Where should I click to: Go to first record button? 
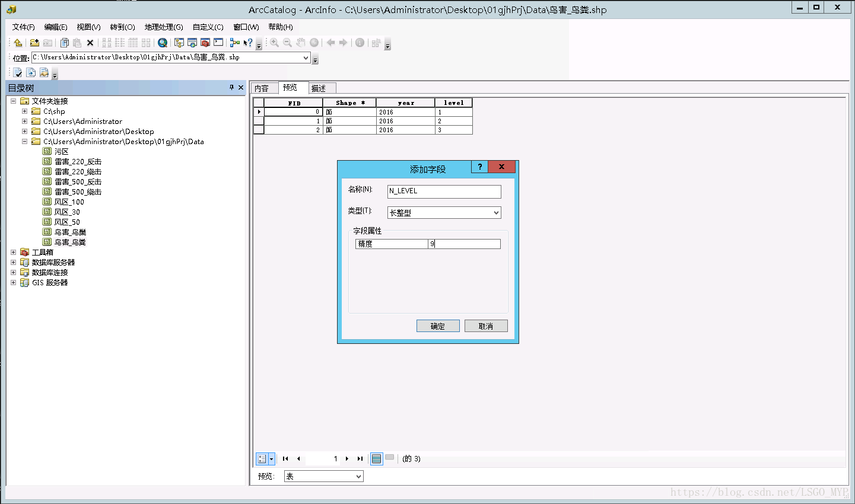pos(285,458)
